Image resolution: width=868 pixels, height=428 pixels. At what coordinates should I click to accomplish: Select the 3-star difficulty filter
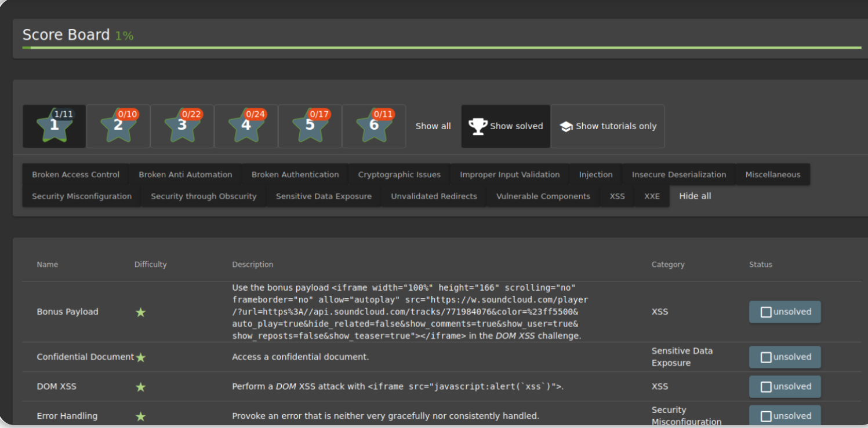click(182, 126)
